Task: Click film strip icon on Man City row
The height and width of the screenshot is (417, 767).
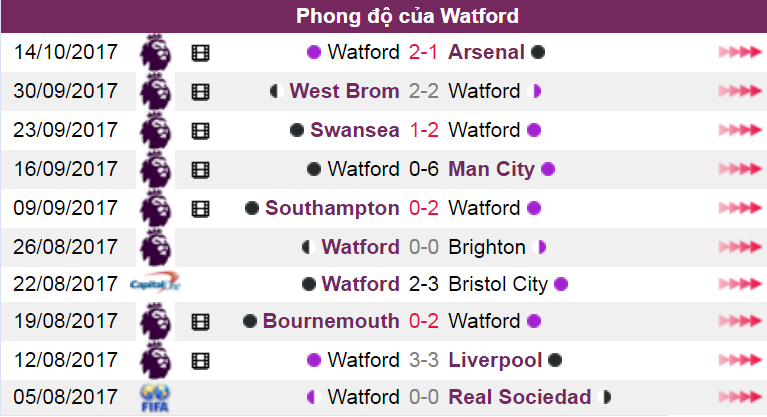Action: pos(201,170)
